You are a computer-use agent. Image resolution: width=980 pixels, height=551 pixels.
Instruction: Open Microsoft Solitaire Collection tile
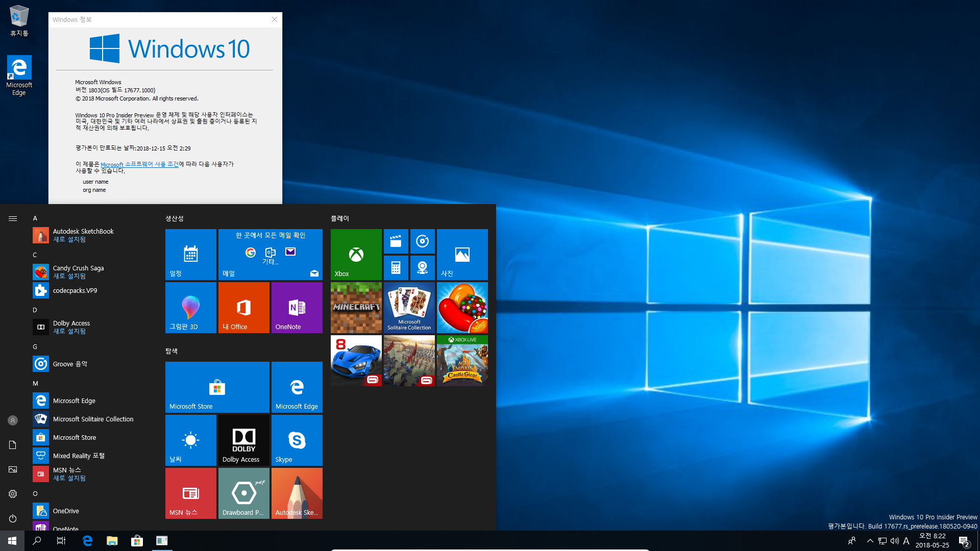pos(409,307)
